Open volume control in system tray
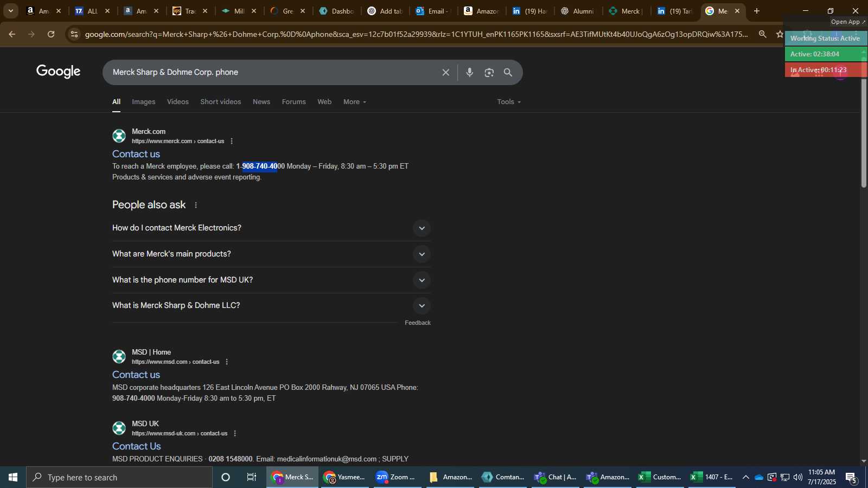 (x=797, y=477)
